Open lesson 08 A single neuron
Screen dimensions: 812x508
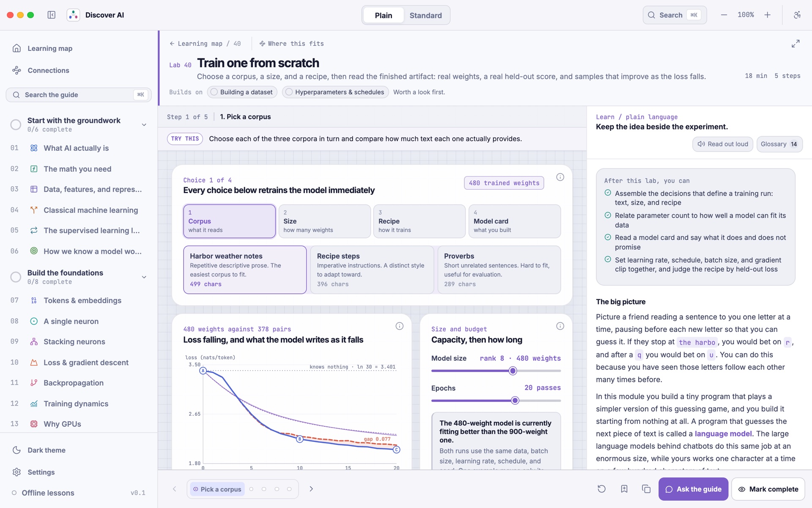coord(79,321)
